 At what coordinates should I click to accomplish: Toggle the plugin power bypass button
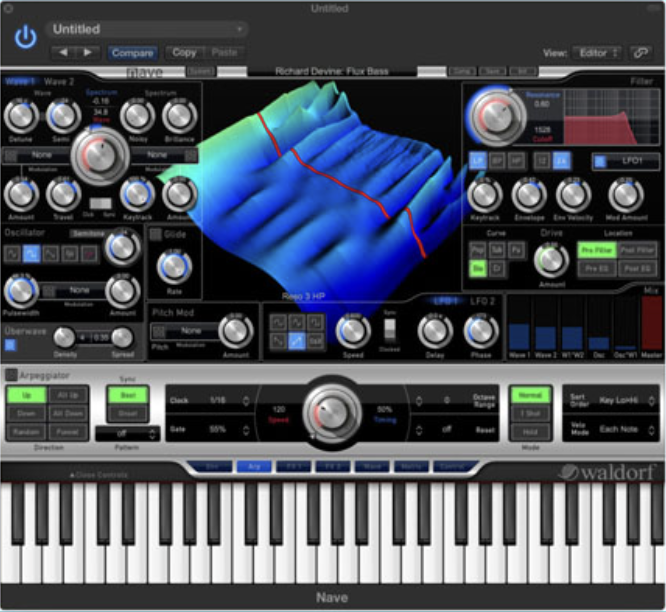point(25,37)
